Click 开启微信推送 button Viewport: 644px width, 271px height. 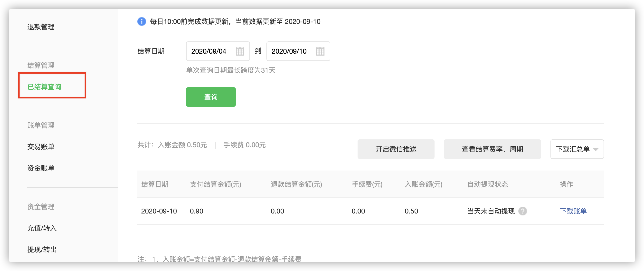(x=396, y=149)
